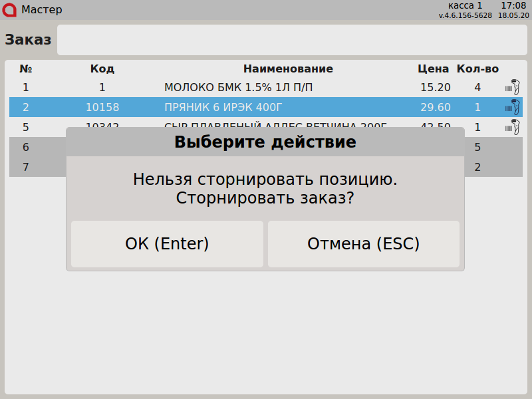This screenshot has width=532, height=399.
Task: Focus the Заказ input field
Action: point(292,40)
